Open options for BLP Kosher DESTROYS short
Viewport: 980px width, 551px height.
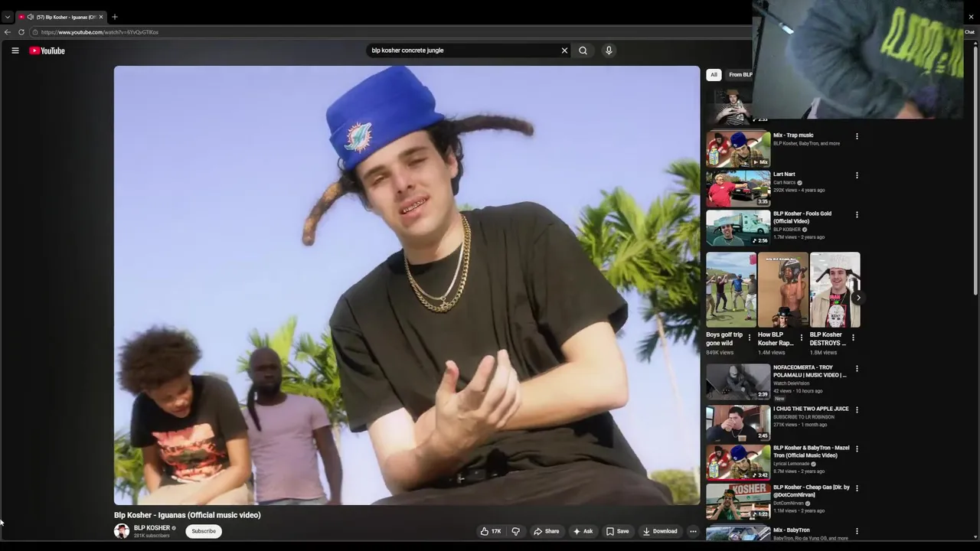click(853, 337)
